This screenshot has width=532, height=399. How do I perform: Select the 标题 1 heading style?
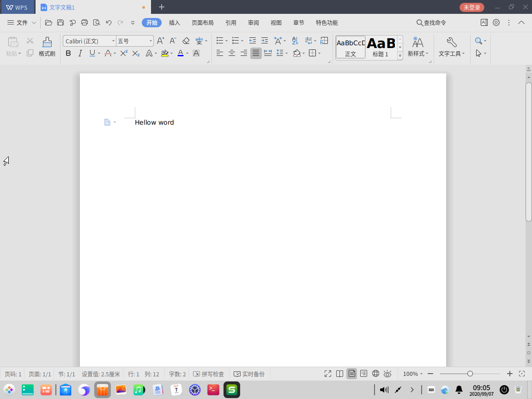(x=381, y=47)
